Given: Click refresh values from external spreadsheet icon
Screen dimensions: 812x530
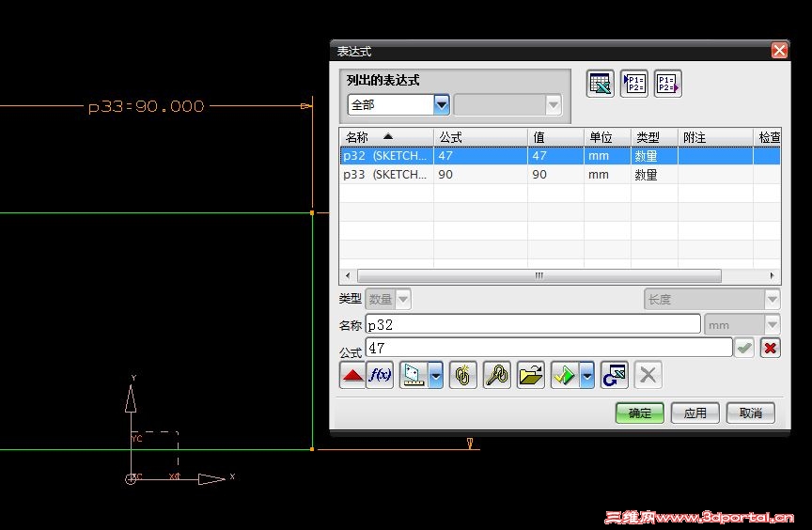Looking at the screenshot, I should 615,375.
